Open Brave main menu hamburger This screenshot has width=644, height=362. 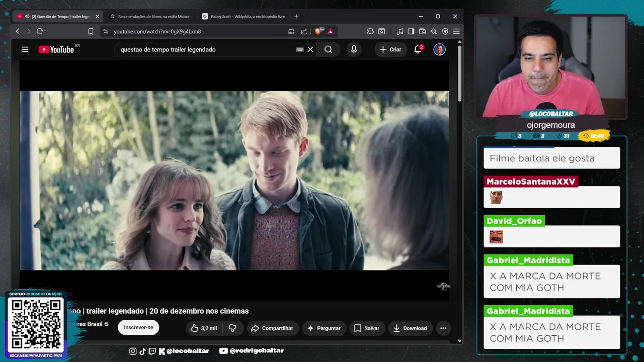point(456,31)
